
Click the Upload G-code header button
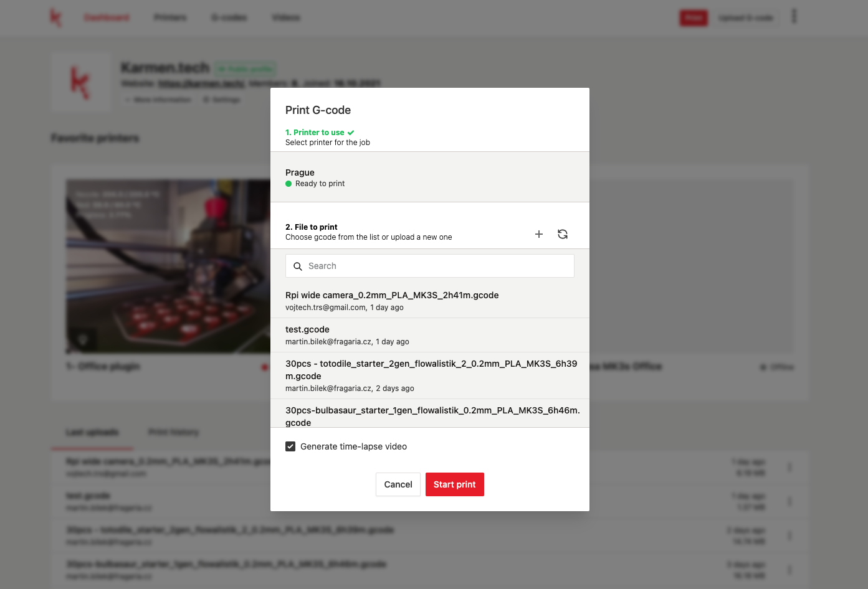pyautogui.click(x=746, y=17)
